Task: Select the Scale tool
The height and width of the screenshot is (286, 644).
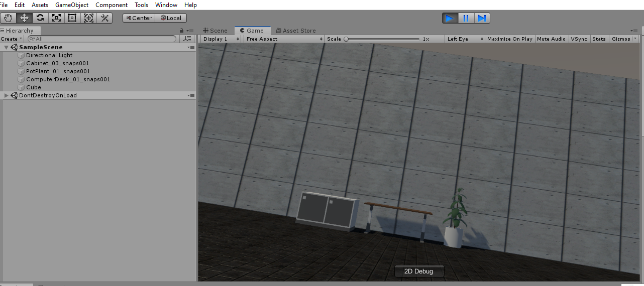Action: [56, 18]
